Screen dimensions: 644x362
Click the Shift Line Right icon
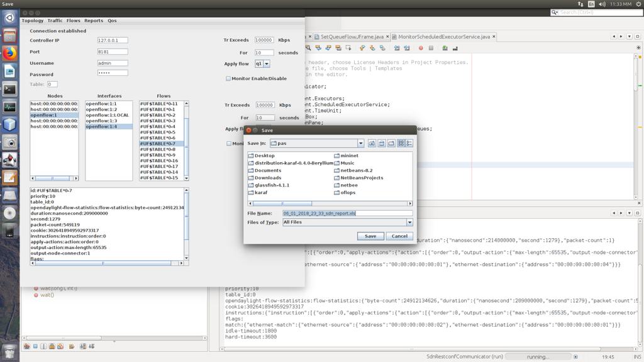(x=407, y=48)
